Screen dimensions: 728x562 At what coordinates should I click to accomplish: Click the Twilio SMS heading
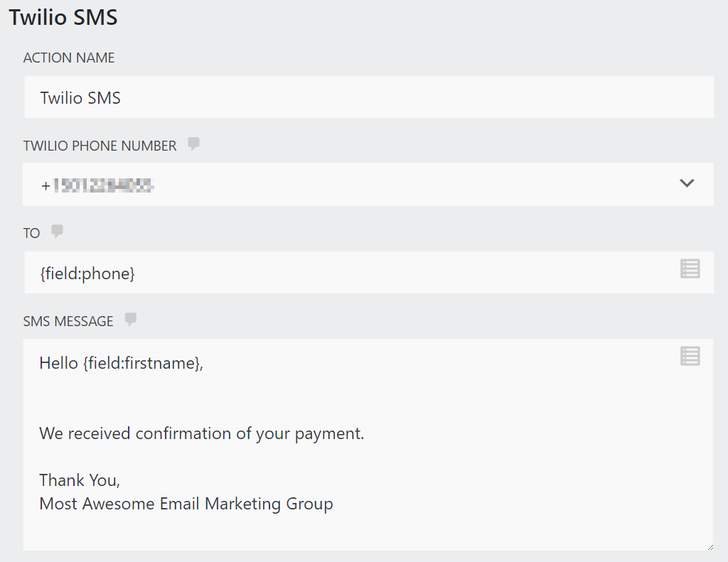[x=63, y=16]
